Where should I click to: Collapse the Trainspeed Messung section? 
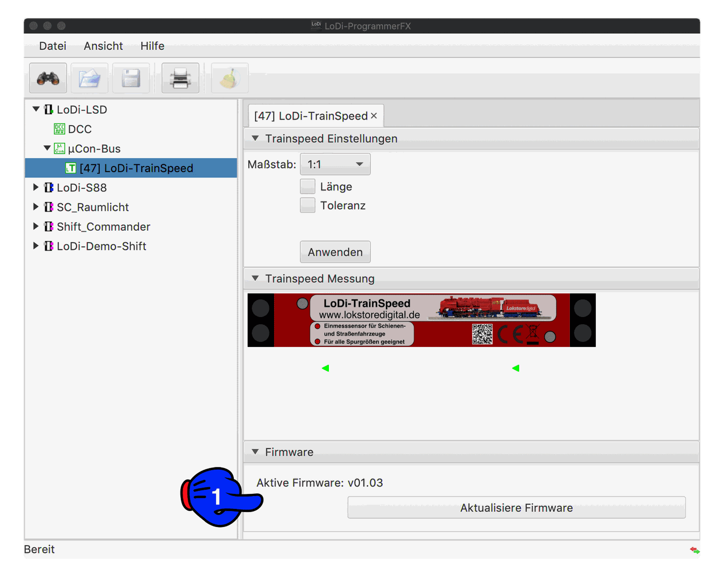(x=255, y=278)
